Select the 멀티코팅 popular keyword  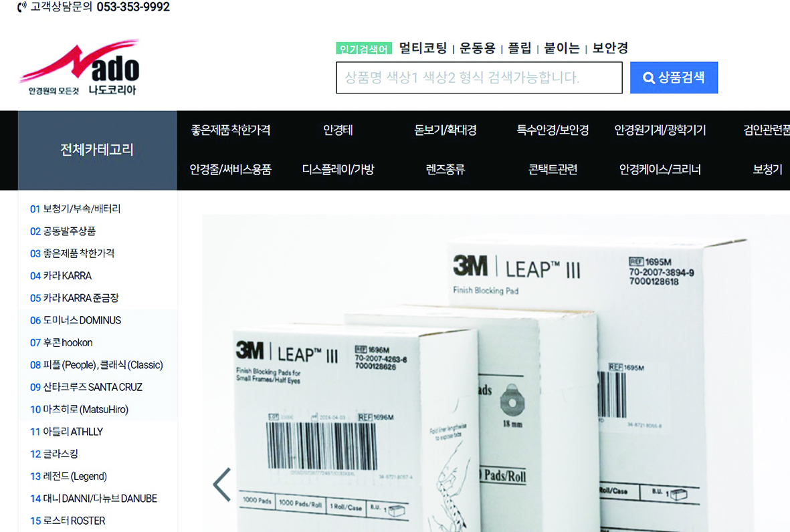tap(423, 48)
